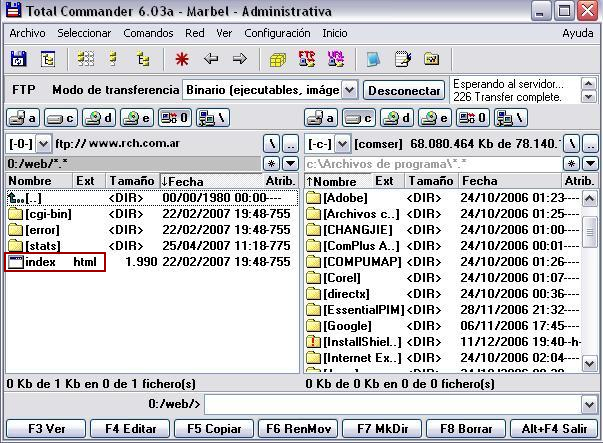Sort left panel by Fecha column
603x443 pixels.
(x=211, y=181)
